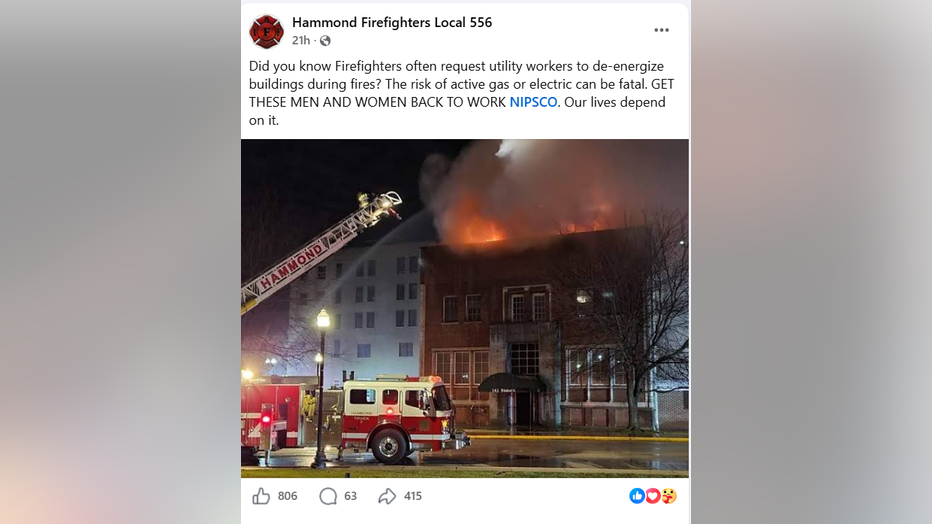
Task: Click the public globe privacy icon
Action: point(325,40)
